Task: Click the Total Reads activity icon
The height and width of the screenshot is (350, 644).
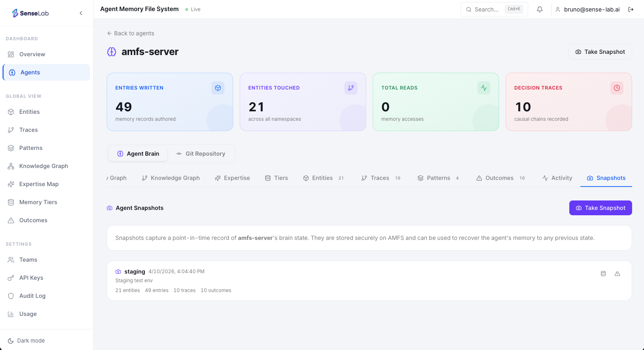Action: 484,88
